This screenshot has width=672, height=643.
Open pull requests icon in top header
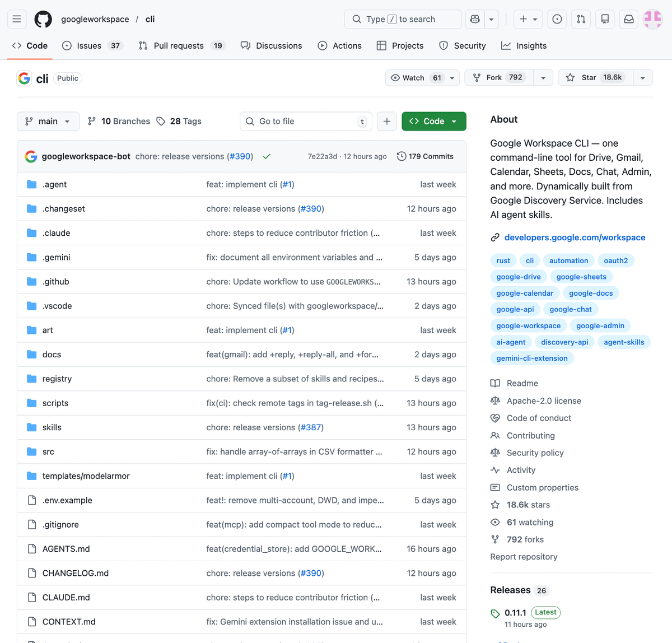click(581, 19)
